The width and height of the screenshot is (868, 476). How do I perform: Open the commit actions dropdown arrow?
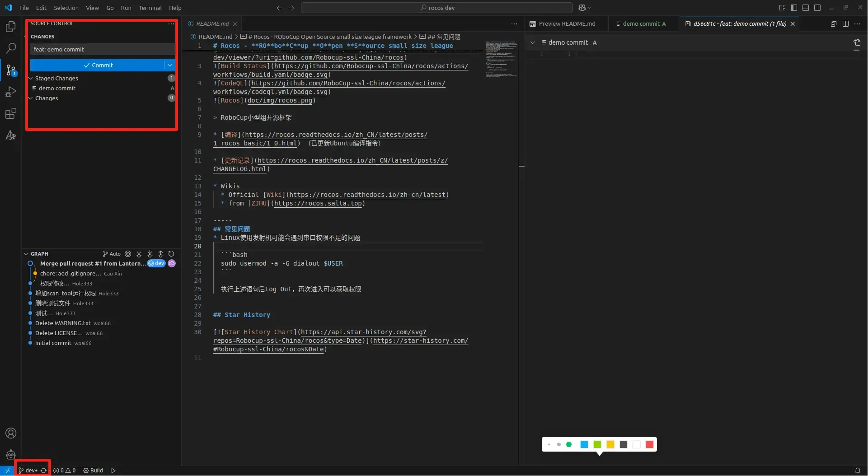pyautogui.click(x=170, y=65)
